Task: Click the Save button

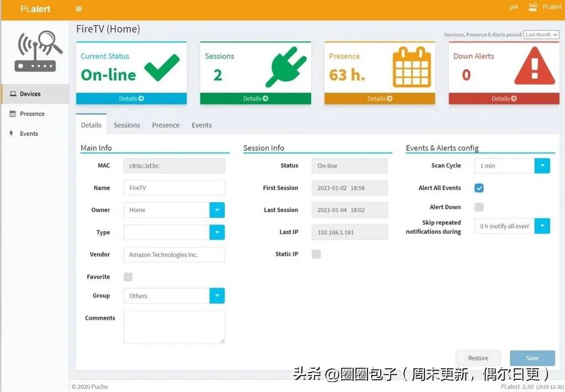Action: pos(532,358)
